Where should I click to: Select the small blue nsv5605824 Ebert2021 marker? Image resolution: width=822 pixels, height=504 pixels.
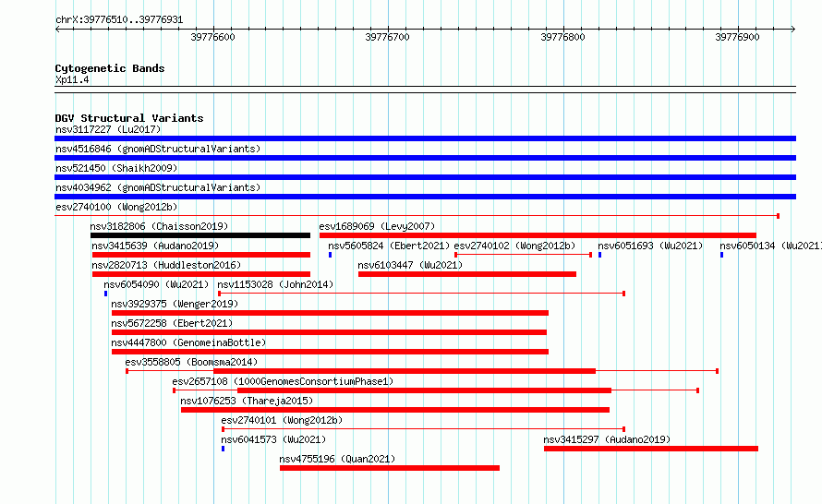331,255
